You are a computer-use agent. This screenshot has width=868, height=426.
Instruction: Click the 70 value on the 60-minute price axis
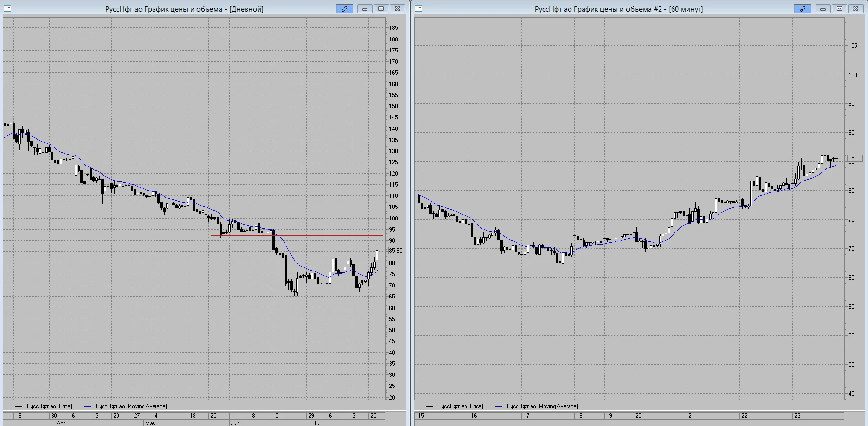tap(851, 249)
